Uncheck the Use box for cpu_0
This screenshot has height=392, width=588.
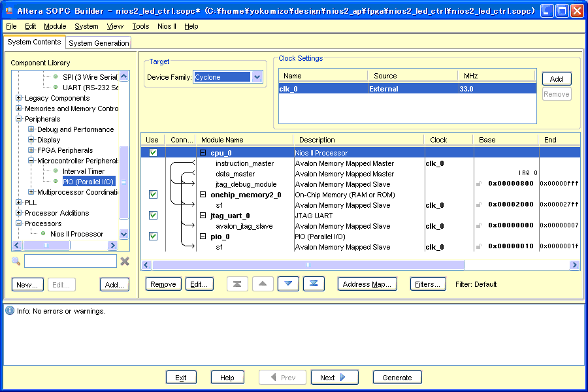pyautogui.click(x=153, y=153)
